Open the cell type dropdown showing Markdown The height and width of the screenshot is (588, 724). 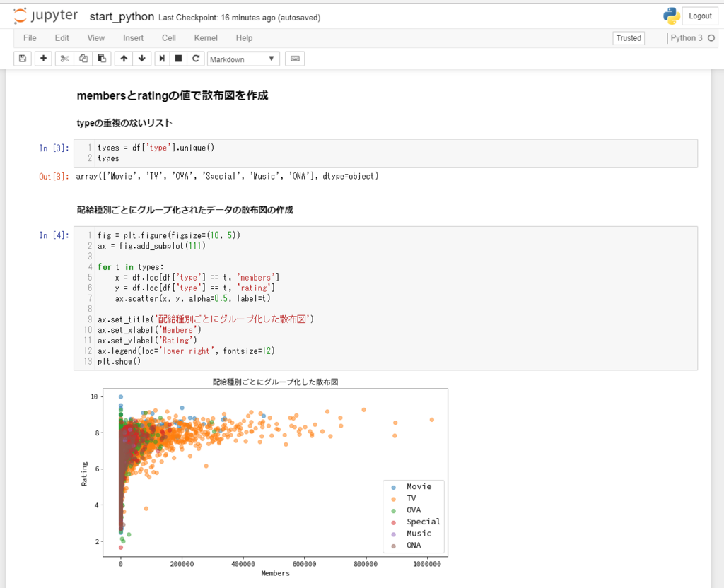(x=243, y=59)
